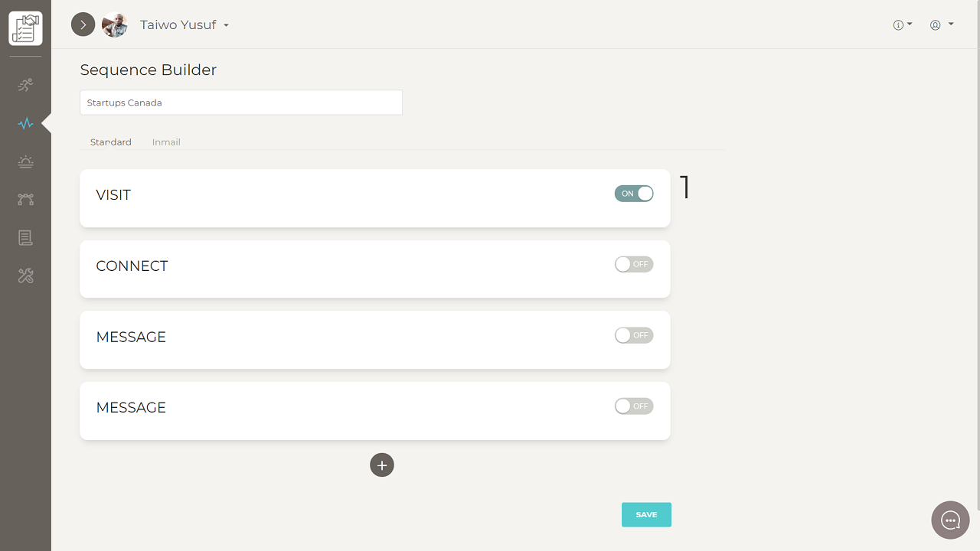Expand the sidebar with the arrow button
This screenshot has height=551, width=980.
coord(83,25)
